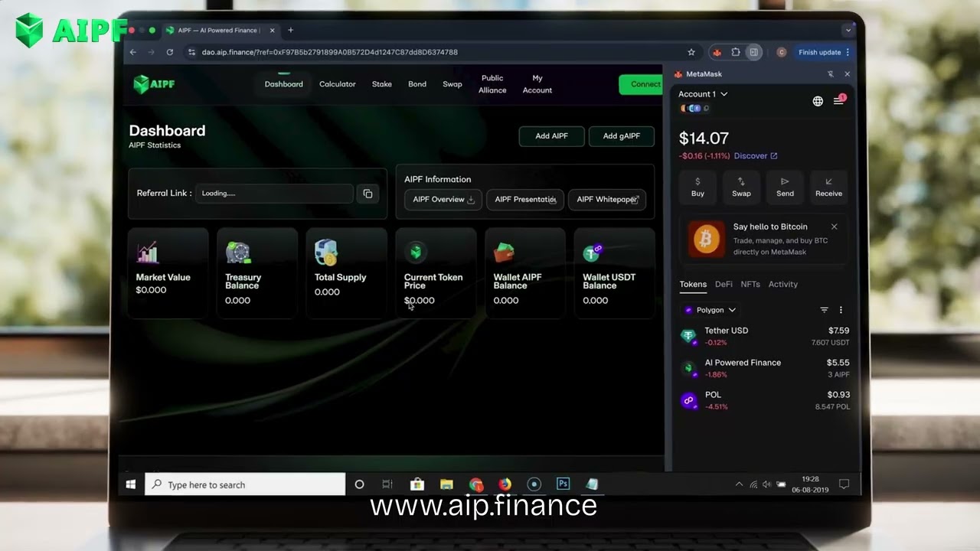Go to the Stake page
The width and height of the screenshot is (980, 551).
click(x=382, y=84)
